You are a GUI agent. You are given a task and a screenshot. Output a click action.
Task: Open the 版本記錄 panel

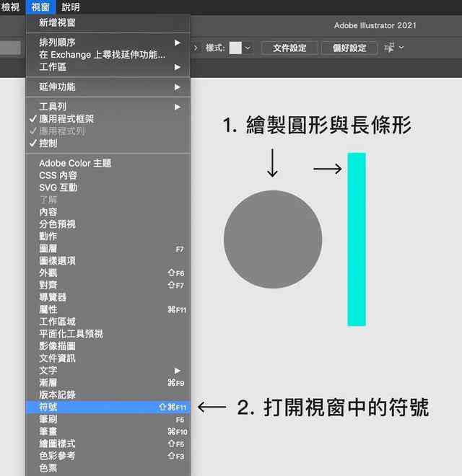coord(108,395)
